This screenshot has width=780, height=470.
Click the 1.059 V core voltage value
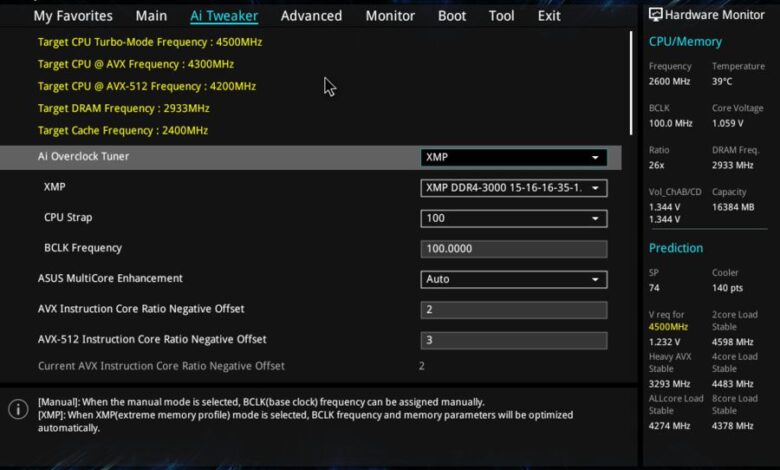(x=727, y=123)
